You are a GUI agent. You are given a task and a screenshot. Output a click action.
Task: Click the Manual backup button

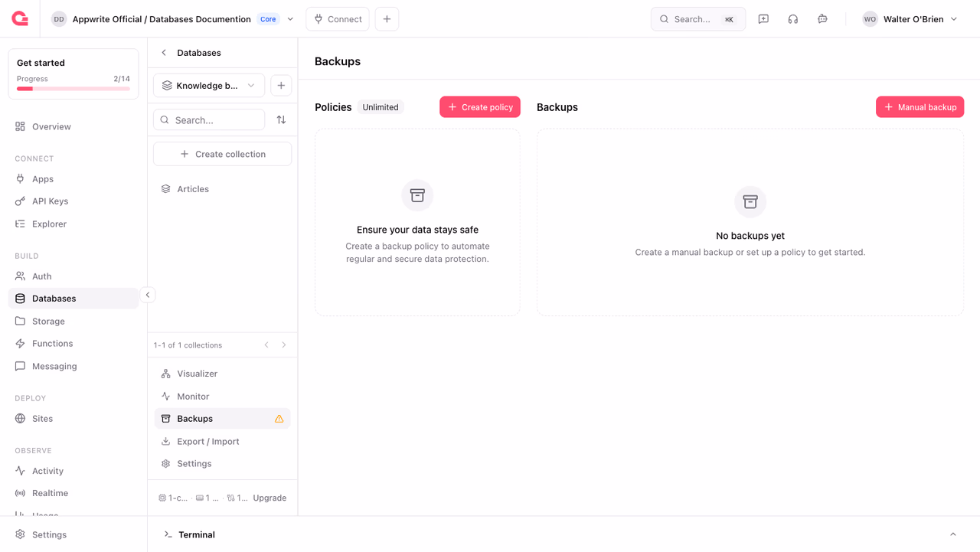920,107
